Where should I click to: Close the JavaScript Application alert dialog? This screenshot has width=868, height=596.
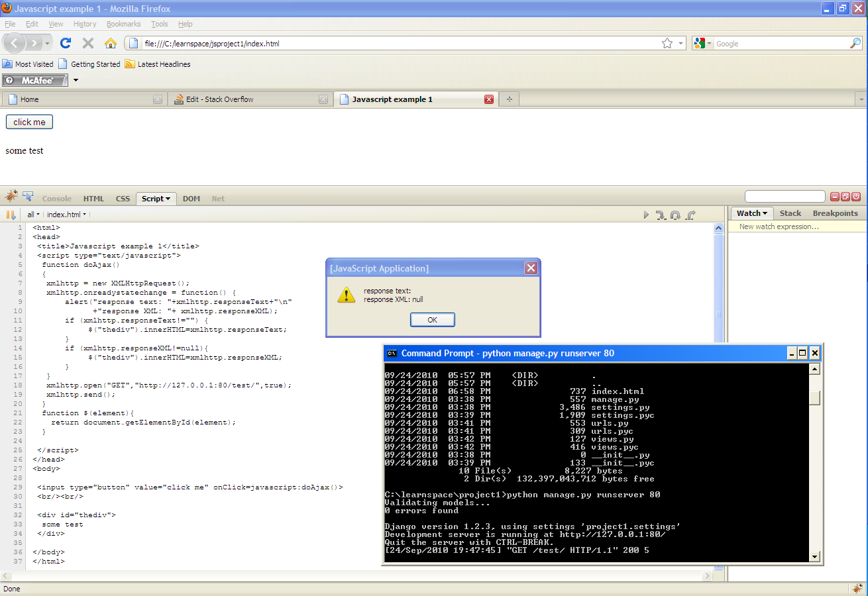531,268
